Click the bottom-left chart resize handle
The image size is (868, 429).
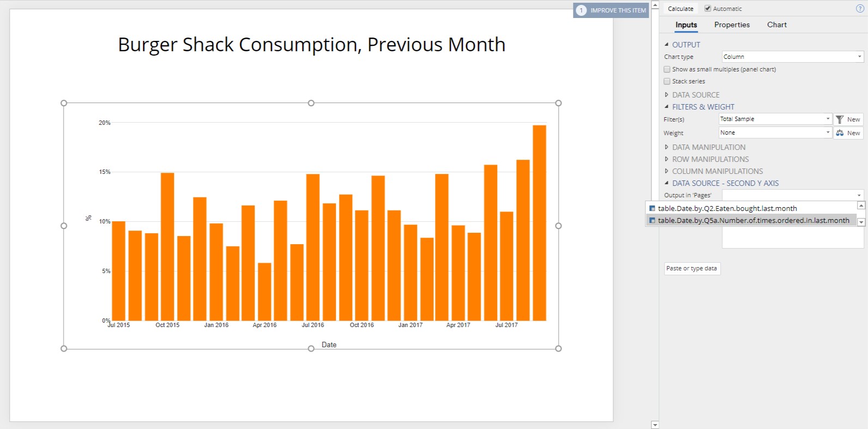[64, 348]
